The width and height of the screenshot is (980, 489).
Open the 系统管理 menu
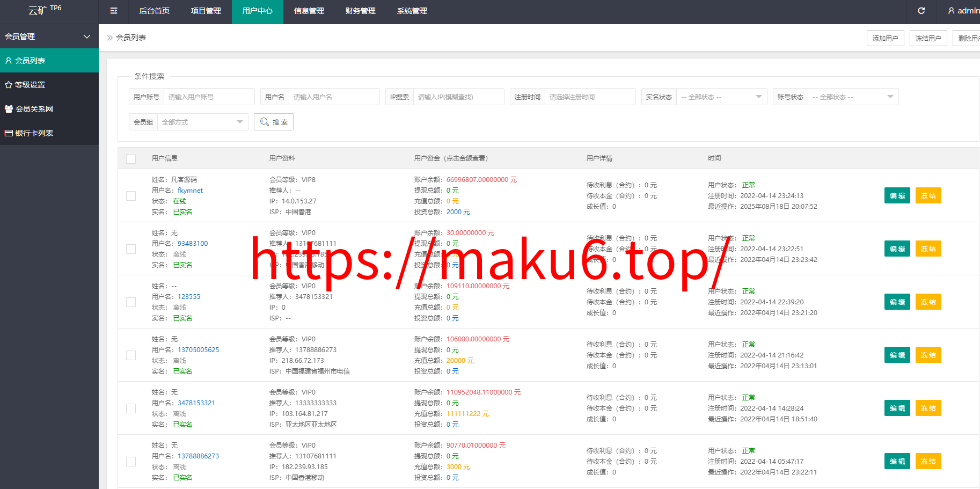click(412, 11)
